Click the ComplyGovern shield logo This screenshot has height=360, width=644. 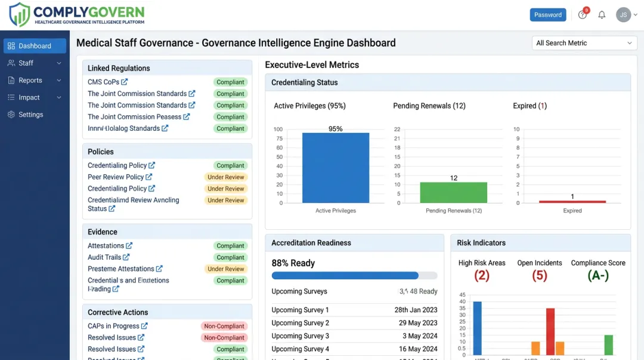19,14
